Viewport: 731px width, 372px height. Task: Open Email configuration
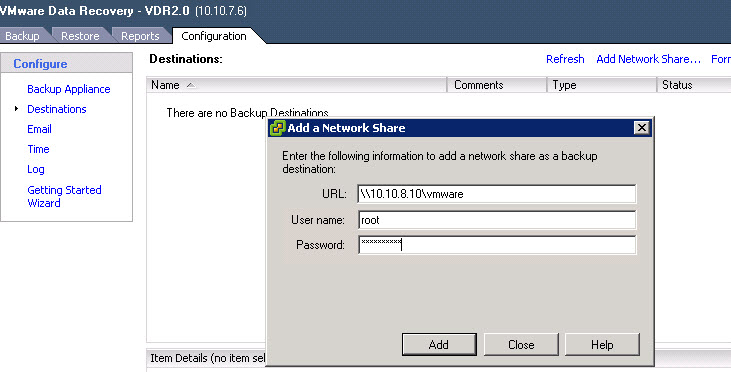(x=39, y=129)
